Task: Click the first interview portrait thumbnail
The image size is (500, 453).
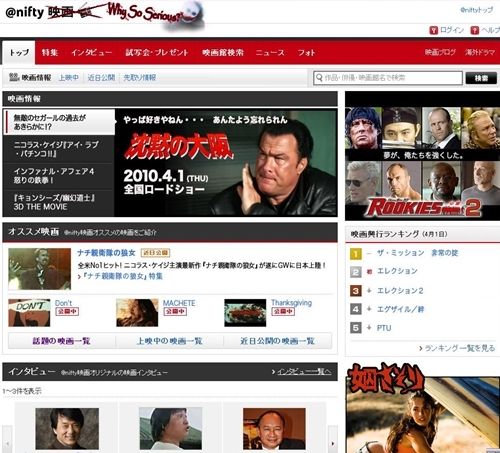Action: tap(67, 429)
